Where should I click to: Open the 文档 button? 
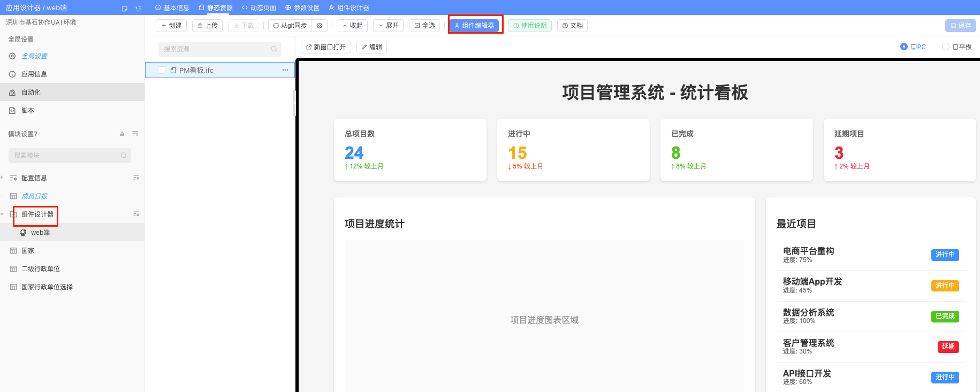[572, 26]
